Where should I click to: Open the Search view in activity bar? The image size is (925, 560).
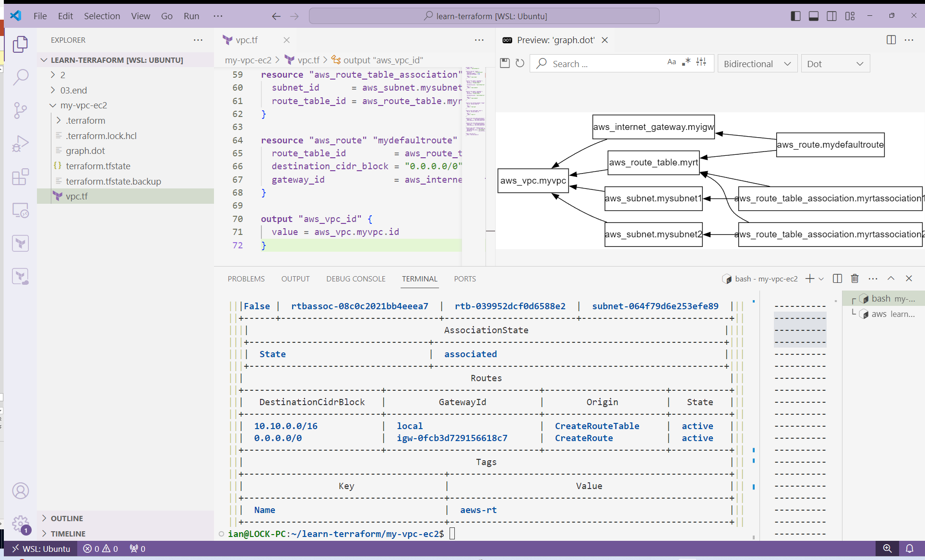coord(21,77)
